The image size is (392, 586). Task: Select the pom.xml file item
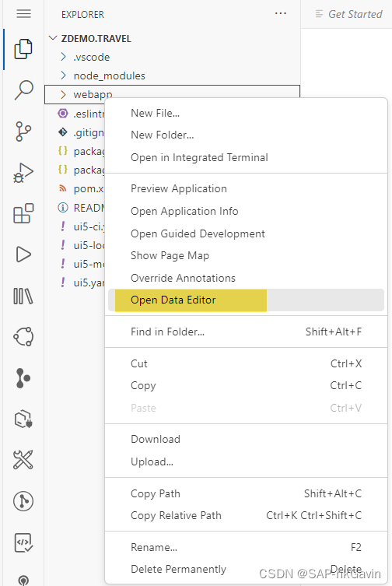81,189
